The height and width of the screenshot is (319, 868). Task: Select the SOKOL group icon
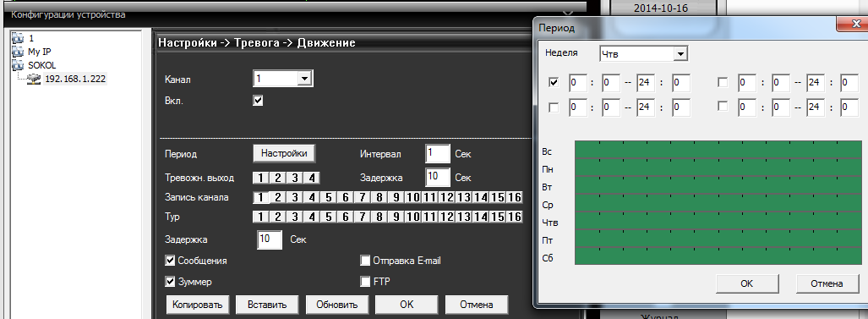(19, 65)
